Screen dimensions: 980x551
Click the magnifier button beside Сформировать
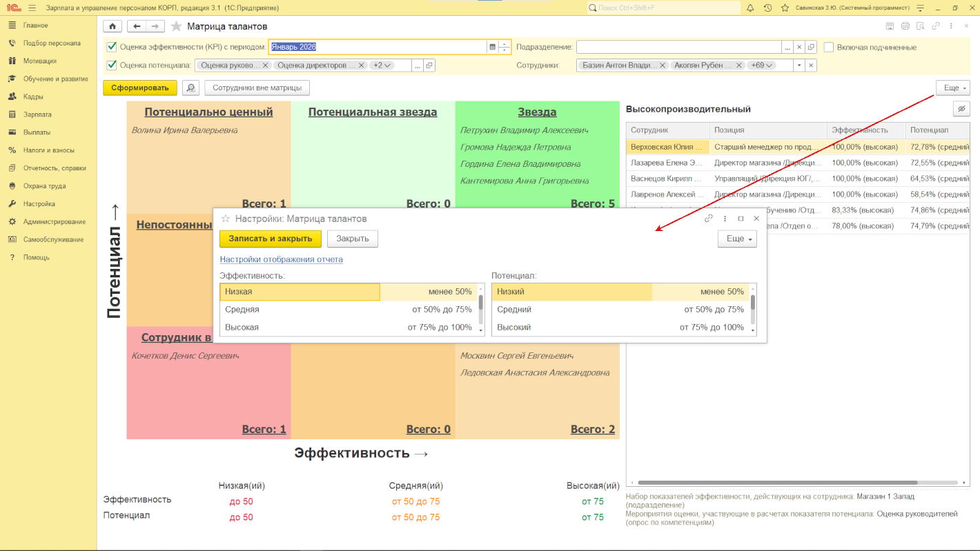click(190, 88)
